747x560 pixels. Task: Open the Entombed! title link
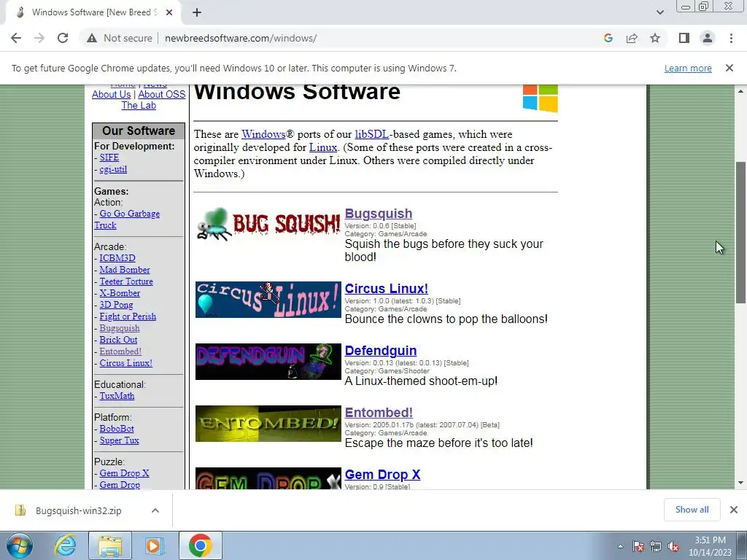pos(379,413)
